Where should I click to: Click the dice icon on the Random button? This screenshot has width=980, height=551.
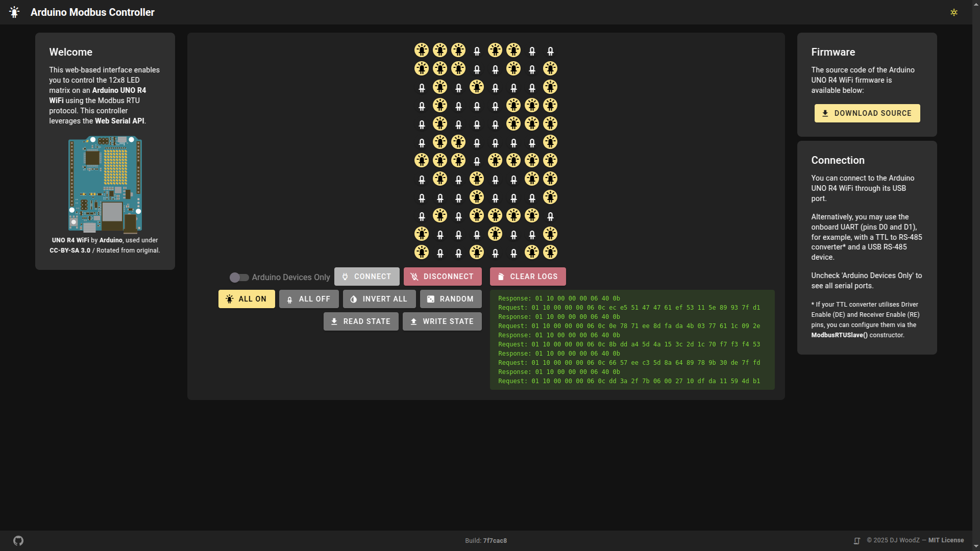tap(432, 299)
